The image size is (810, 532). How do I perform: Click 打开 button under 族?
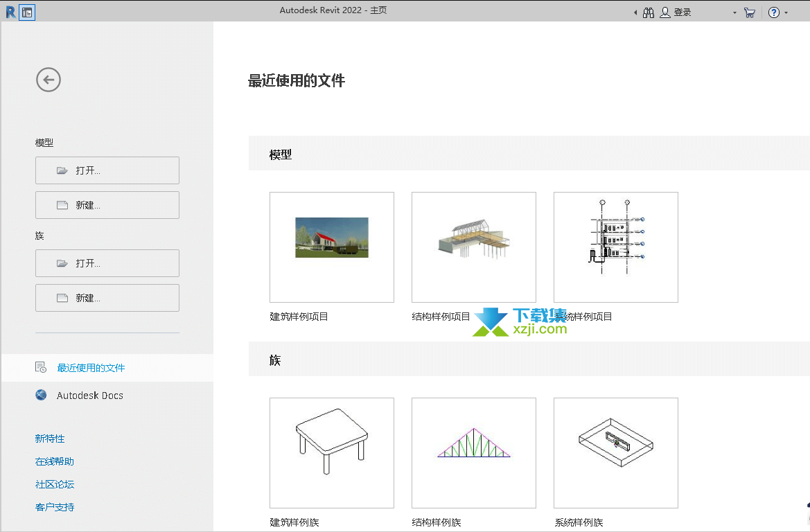107,263
